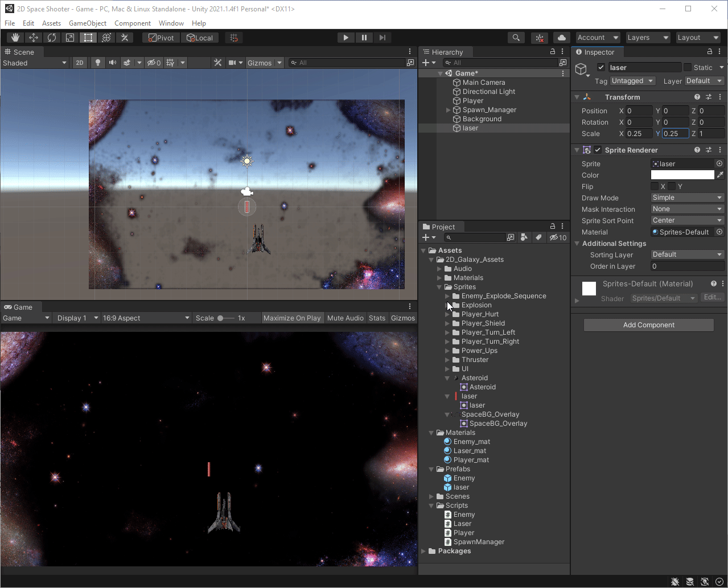Viewport: 728px width, 588px height.
Task: Open the global search magnifier
Action: (516, 38)
